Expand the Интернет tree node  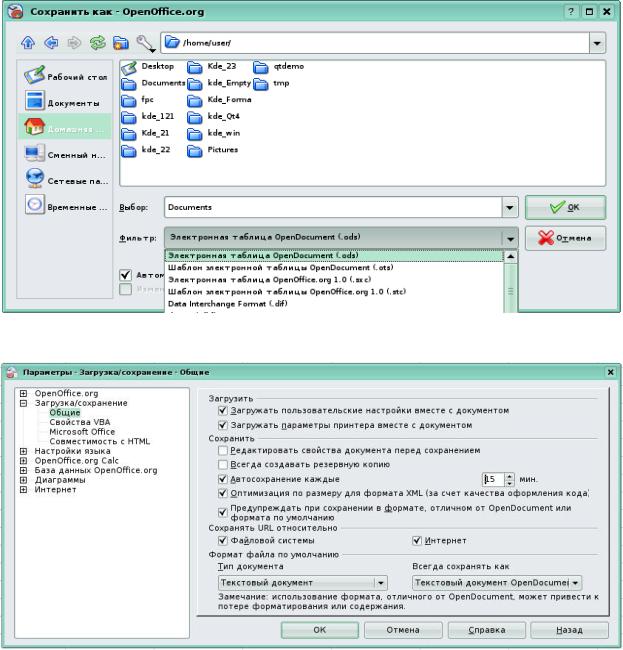pyautogui.click(x=24, y=489)
